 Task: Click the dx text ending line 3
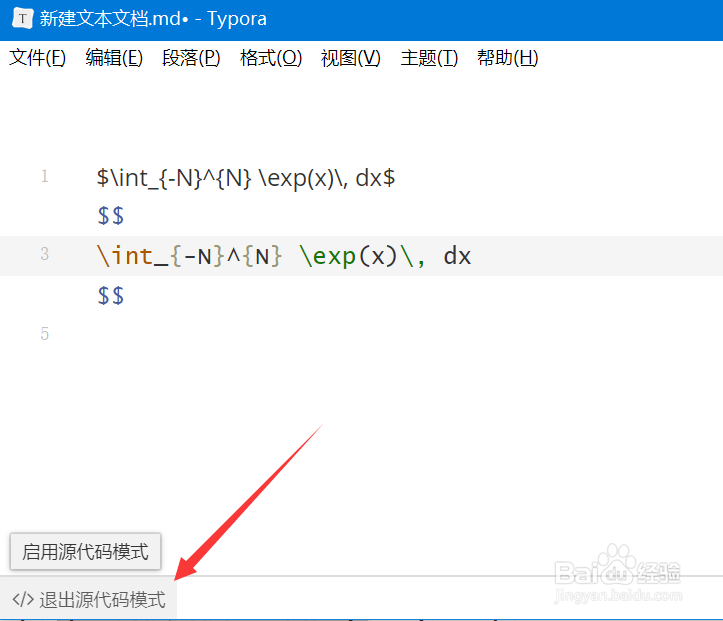(457, 256)
